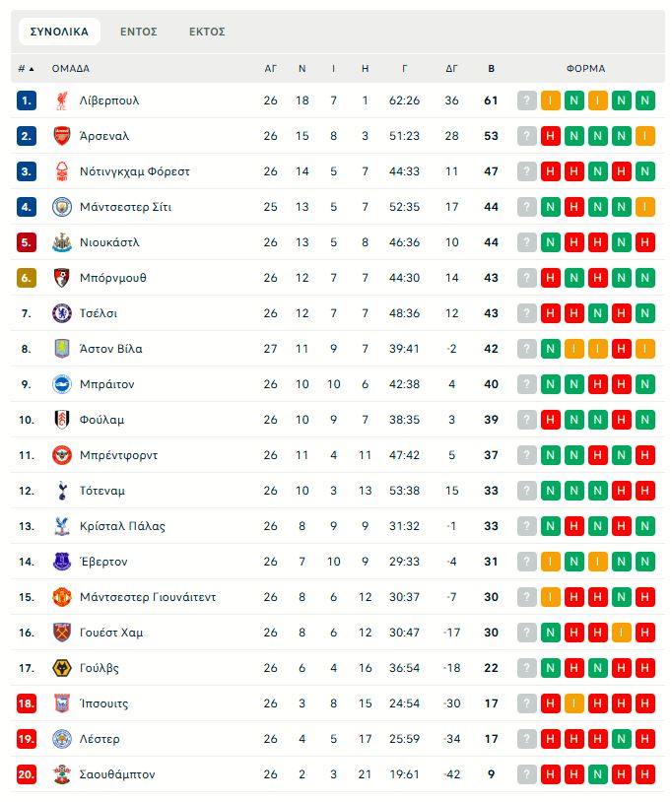
Task: Click the Manchester City crest icon
Action: [x=61, y=207]
